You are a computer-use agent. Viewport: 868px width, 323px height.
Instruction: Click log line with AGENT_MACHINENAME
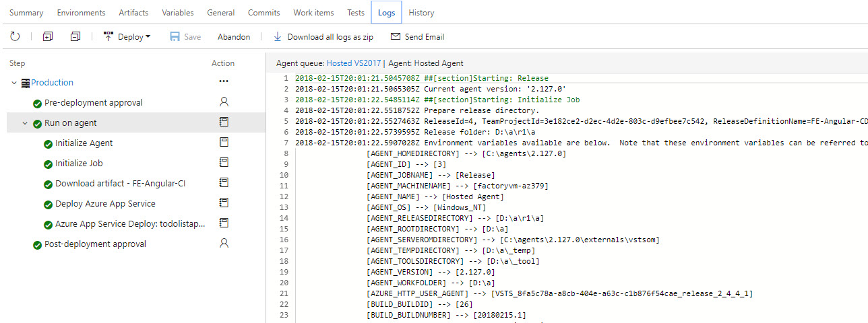pos(457,186)
